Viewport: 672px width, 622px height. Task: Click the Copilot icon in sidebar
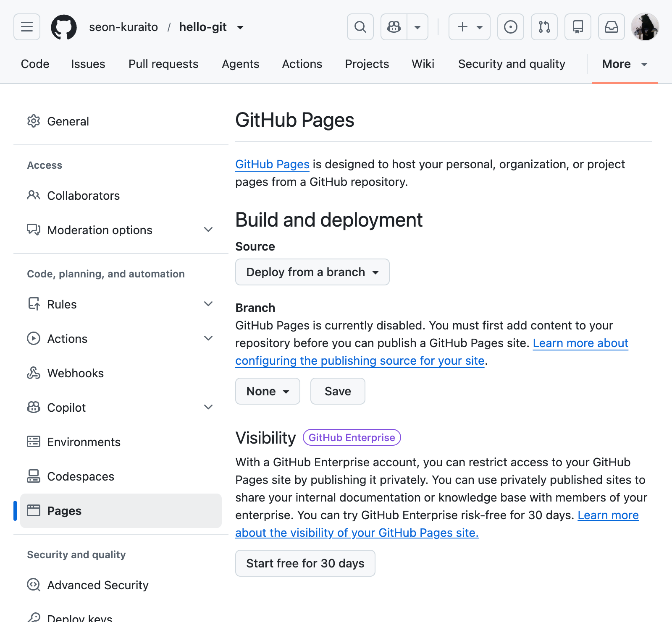(x=34, y=408)
